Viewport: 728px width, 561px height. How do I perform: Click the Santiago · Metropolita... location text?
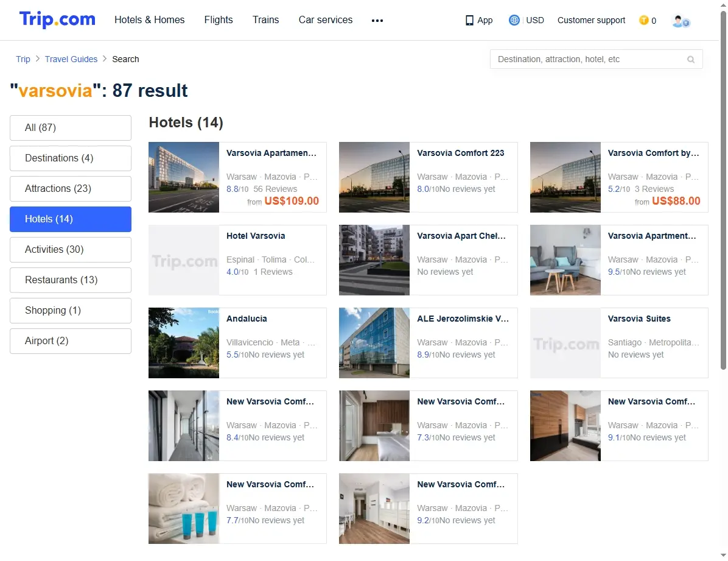coord(653,342)
